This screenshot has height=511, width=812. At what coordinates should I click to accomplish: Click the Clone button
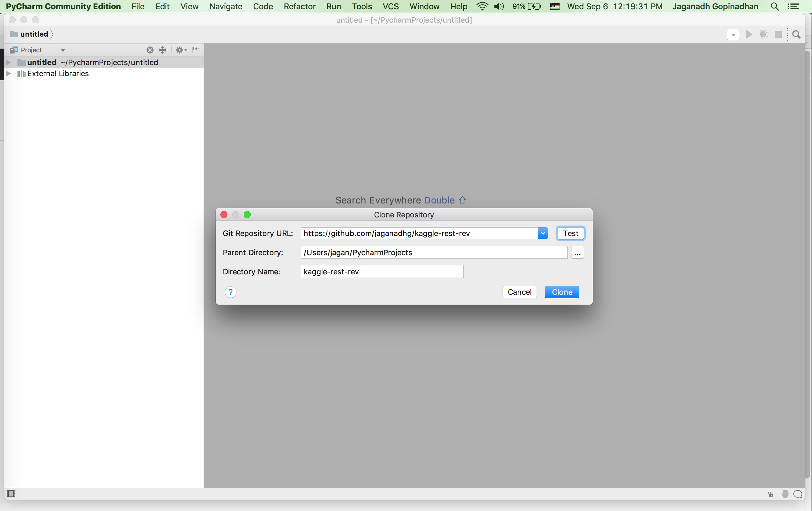(562, 292)
